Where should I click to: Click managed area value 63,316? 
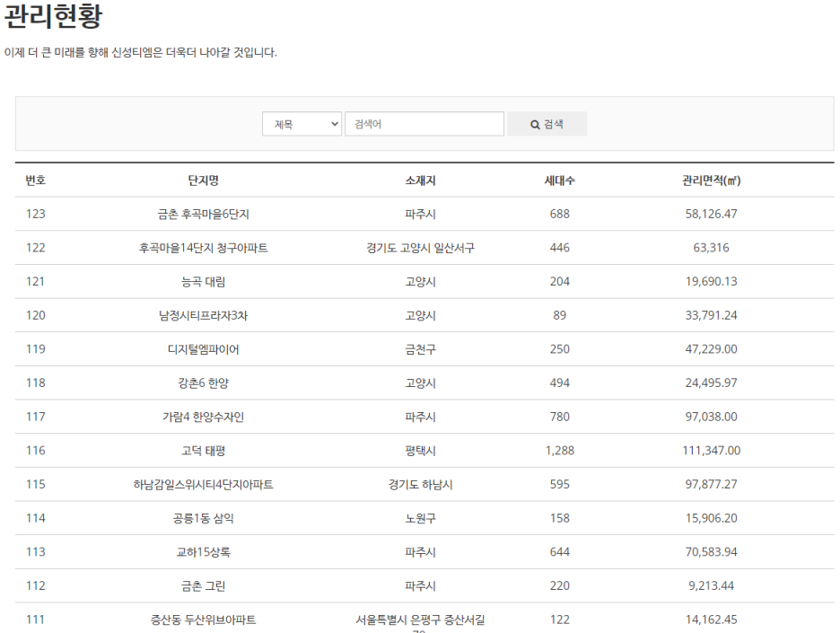coord(711,248)
